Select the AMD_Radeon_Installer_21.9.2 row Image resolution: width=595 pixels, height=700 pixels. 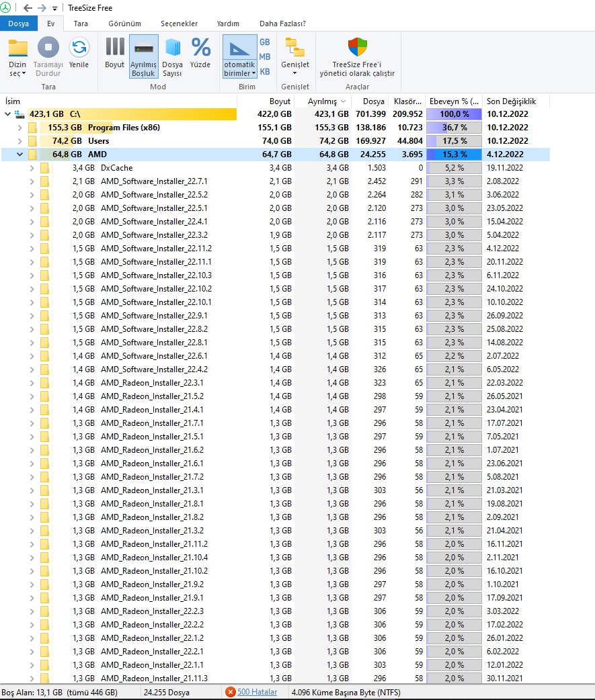point(276,584)
